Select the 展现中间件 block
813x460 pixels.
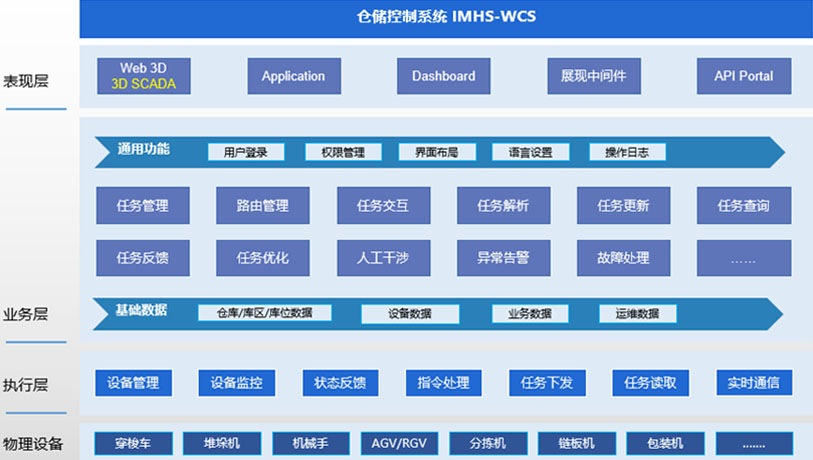tap(593, 76)
